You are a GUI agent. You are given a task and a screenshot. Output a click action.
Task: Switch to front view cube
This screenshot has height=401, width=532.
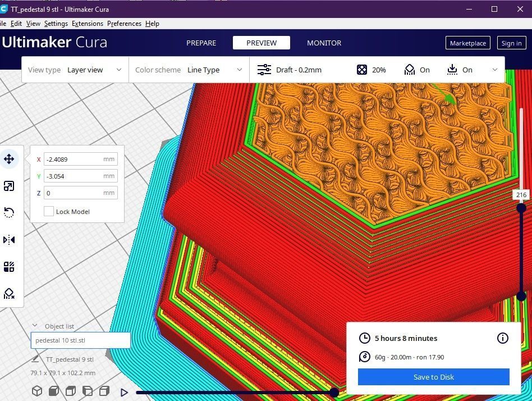tap(54, 391)
